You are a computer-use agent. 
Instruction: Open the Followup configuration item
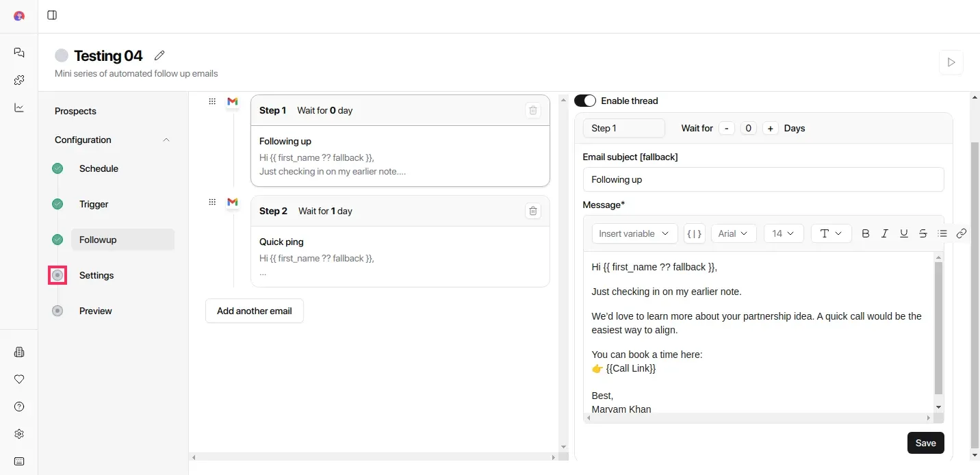[x=98, y=240]
